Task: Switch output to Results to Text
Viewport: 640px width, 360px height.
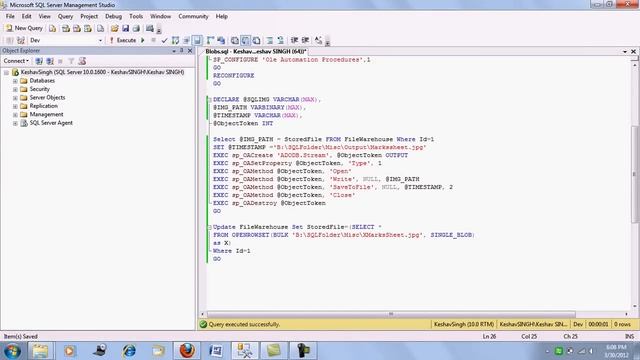Action: click(235, 40)
